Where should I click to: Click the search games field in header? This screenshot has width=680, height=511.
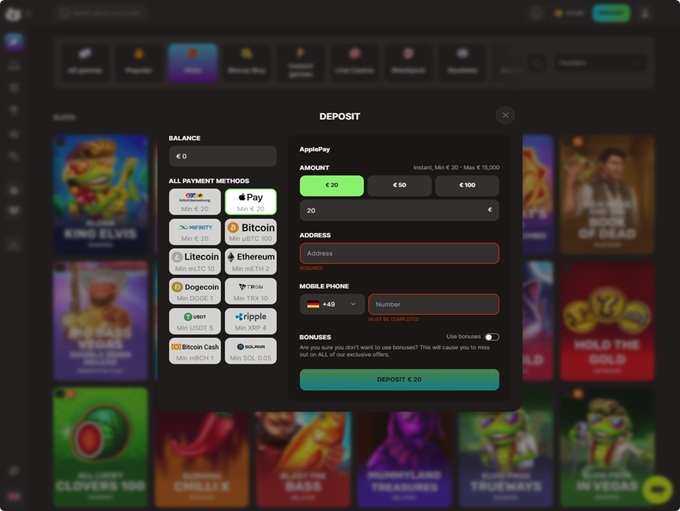(x=101, y=13)
